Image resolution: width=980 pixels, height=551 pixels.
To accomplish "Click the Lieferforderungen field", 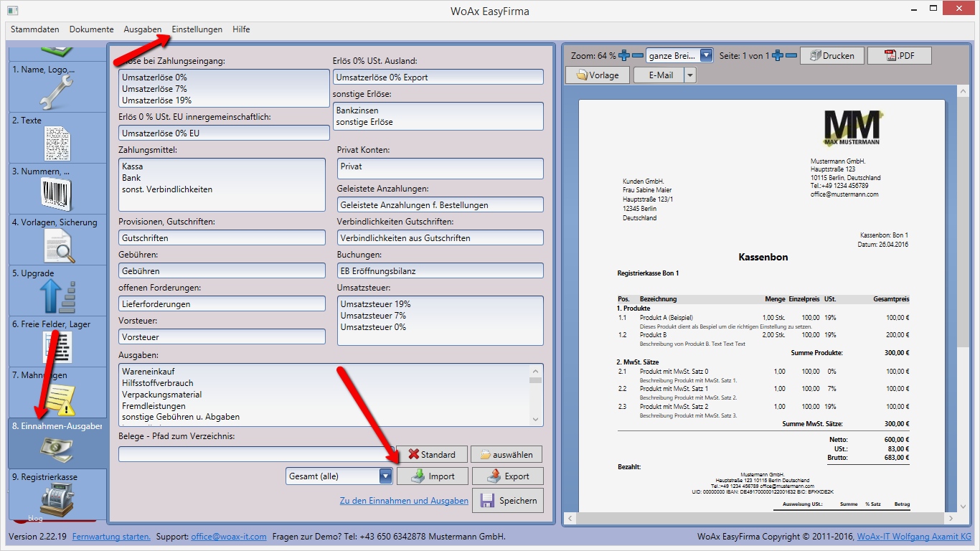I will click(x=222, y=303).
